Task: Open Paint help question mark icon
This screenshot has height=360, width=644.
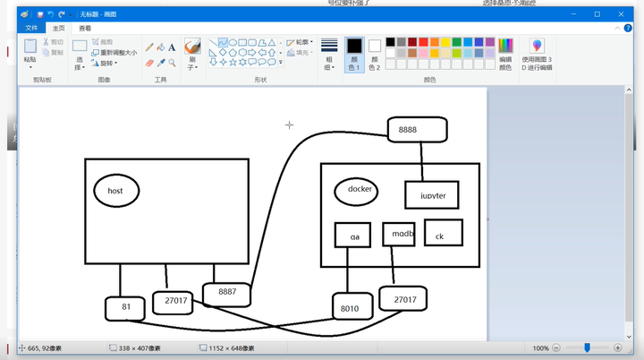Action: point(628,28)
